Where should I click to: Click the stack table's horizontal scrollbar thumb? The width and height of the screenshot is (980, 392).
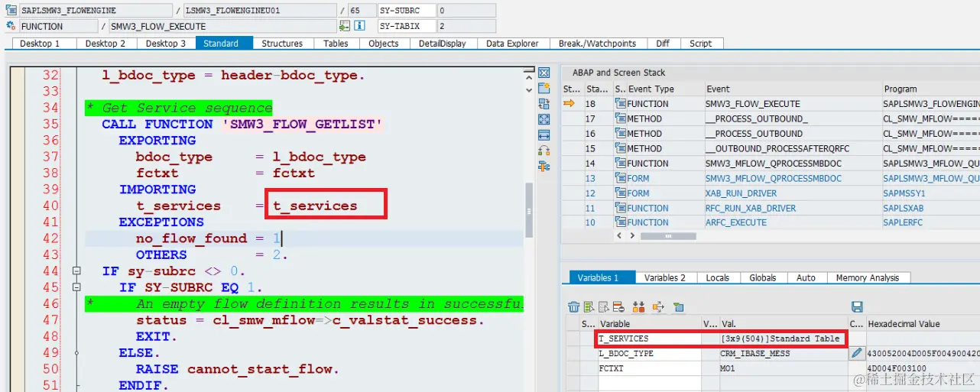pyautogui.click(x=668, y=236)
